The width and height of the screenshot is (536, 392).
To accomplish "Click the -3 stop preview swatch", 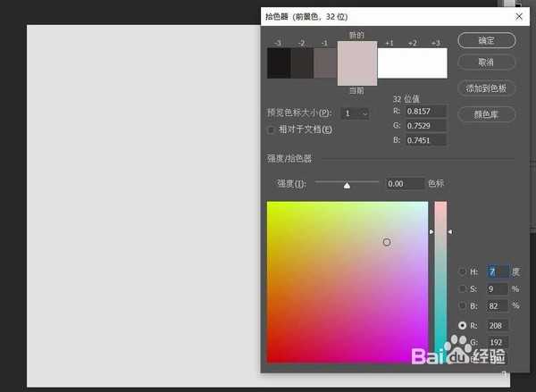I will click(x=278, y=63).
